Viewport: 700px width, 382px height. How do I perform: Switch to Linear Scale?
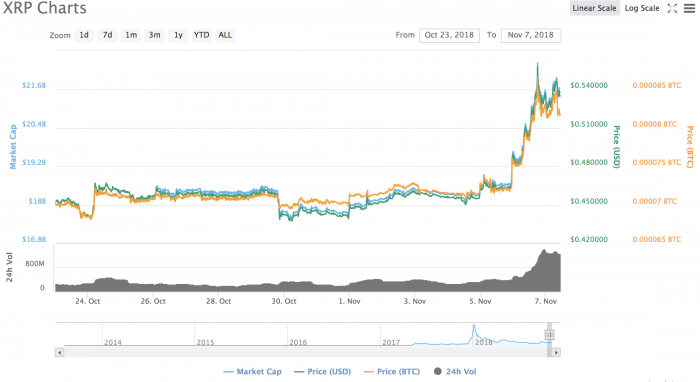click(x=594, y=8)
